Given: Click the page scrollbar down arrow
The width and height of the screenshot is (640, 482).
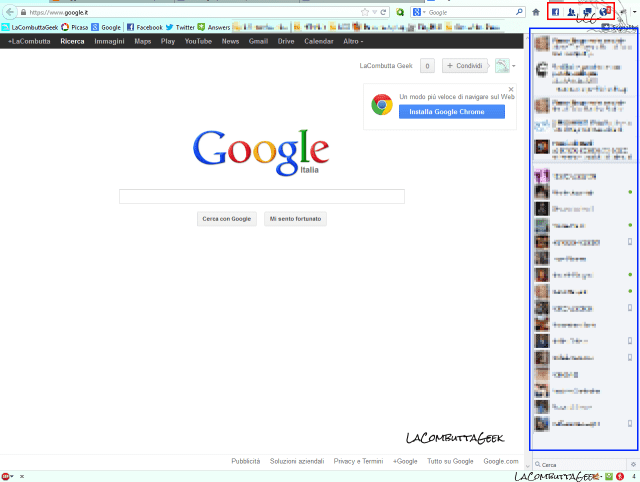Looking at the screenshot, I should pos(527,466).
